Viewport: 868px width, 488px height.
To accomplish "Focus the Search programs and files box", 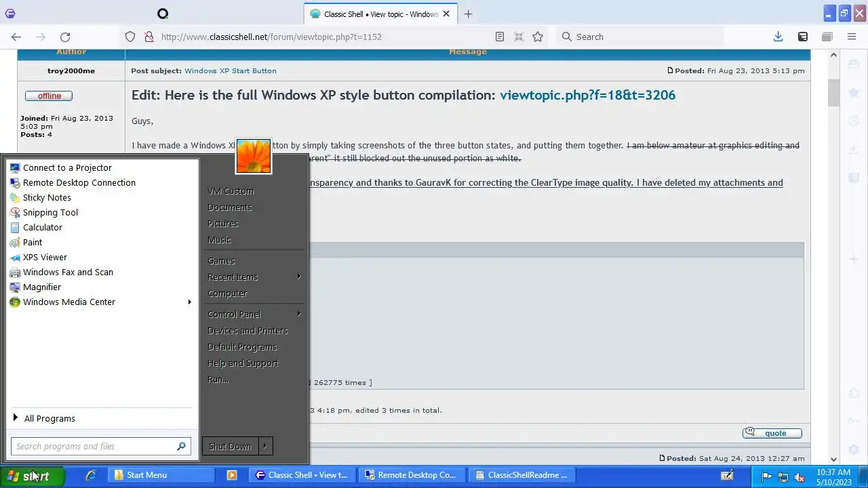I will tap(100, 446).
